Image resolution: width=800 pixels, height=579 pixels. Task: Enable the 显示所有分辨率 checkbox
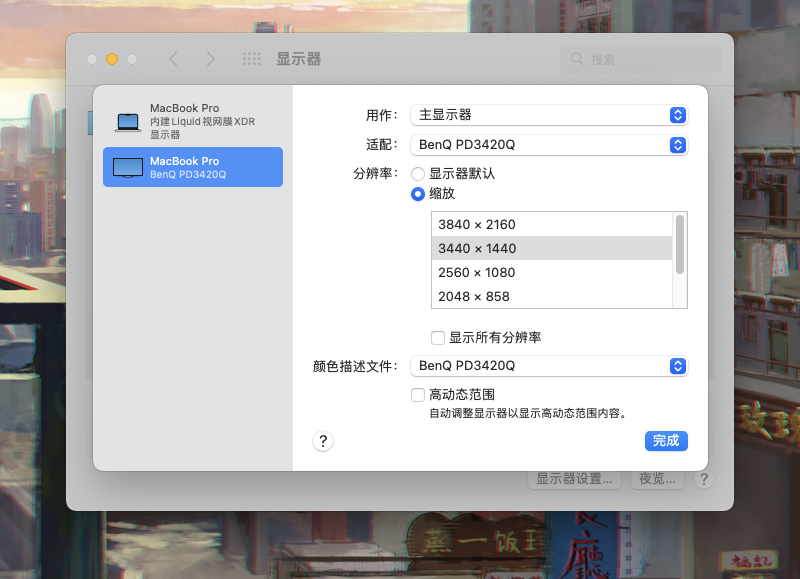438,338
